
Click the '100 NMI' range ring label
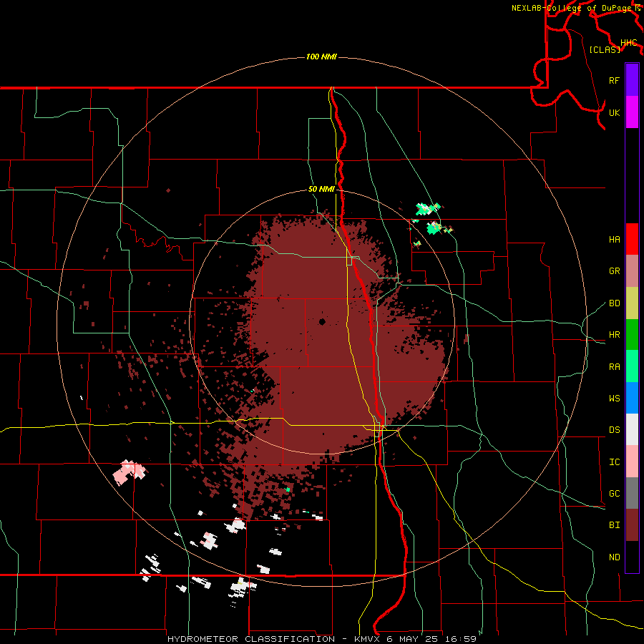click(321, 57)
